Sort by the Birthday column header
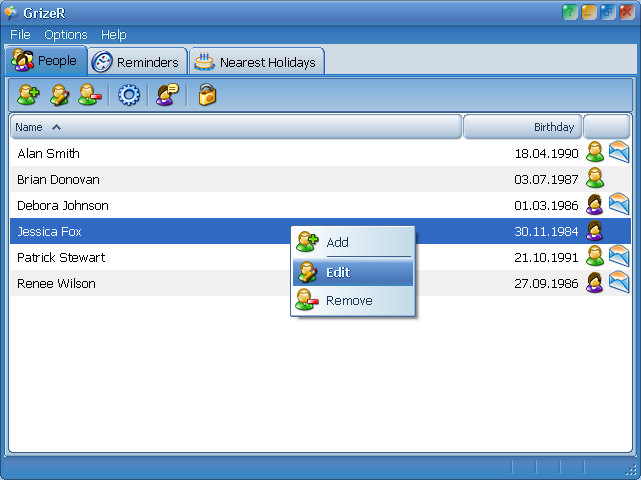The height and width of the screenshot is (480, 641). coord(522,127)
